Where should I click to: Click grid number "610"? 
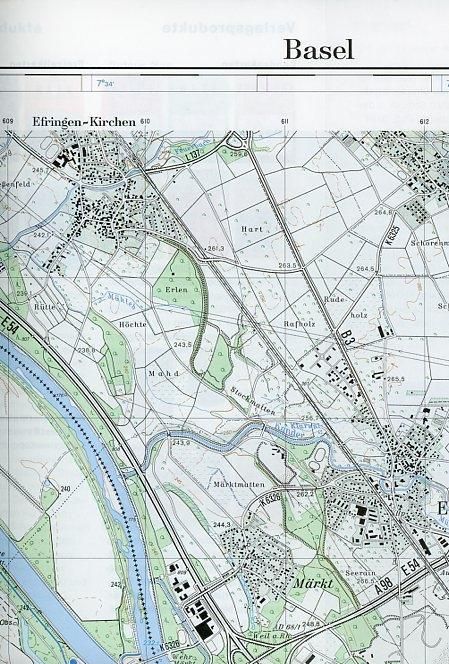click(x=145, y=122)
